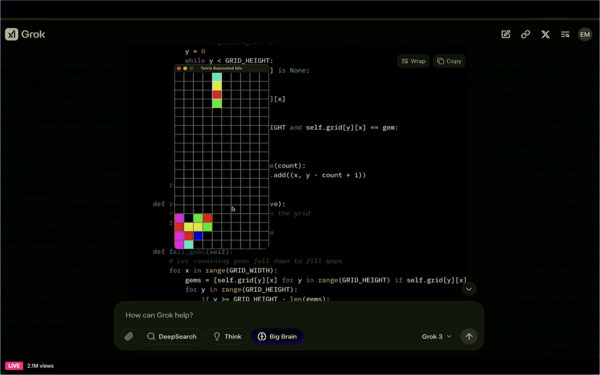Click the share link icon in the header

pyautogui.click(x=525, y=34)
